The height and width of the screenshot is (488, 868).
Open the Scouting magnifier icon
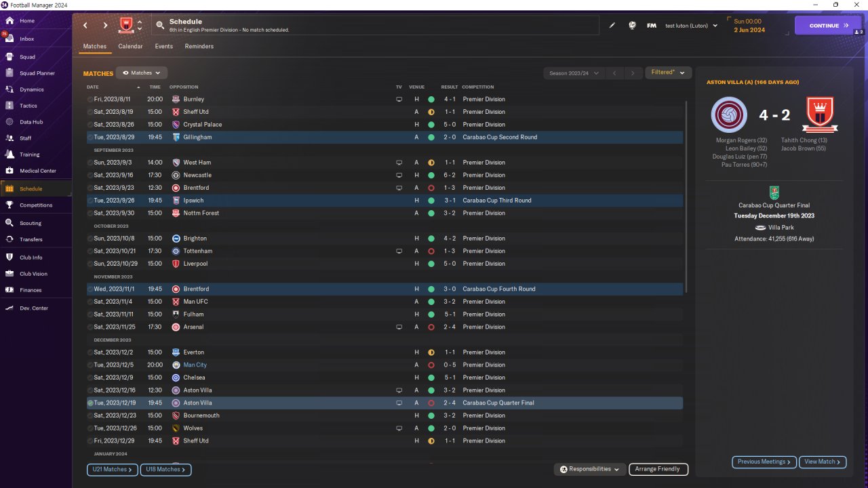(9, 223)
